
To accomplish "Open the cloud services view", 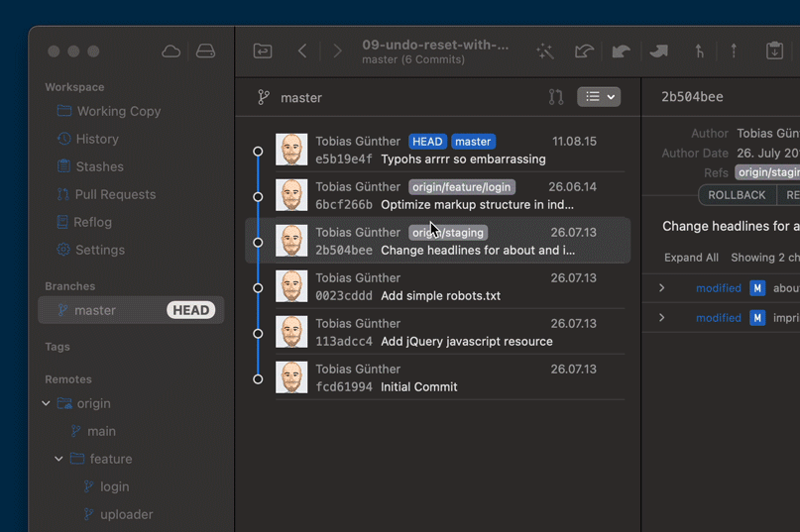I will 171,51.
